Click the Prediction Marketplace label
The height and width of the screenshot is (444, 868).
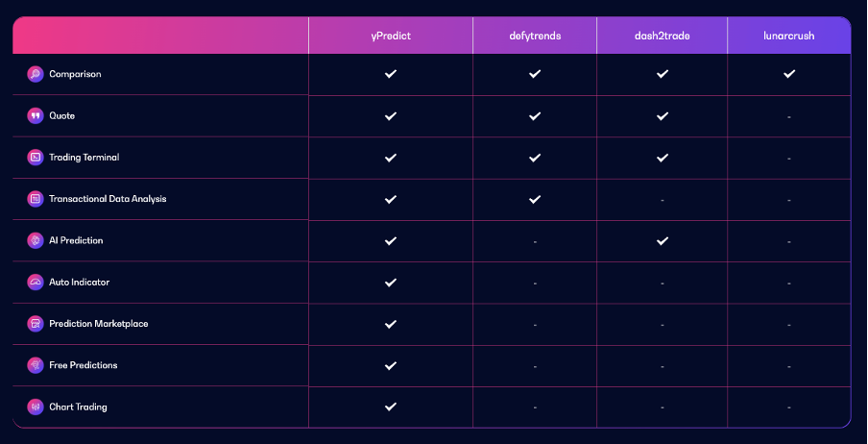(98, 324)
